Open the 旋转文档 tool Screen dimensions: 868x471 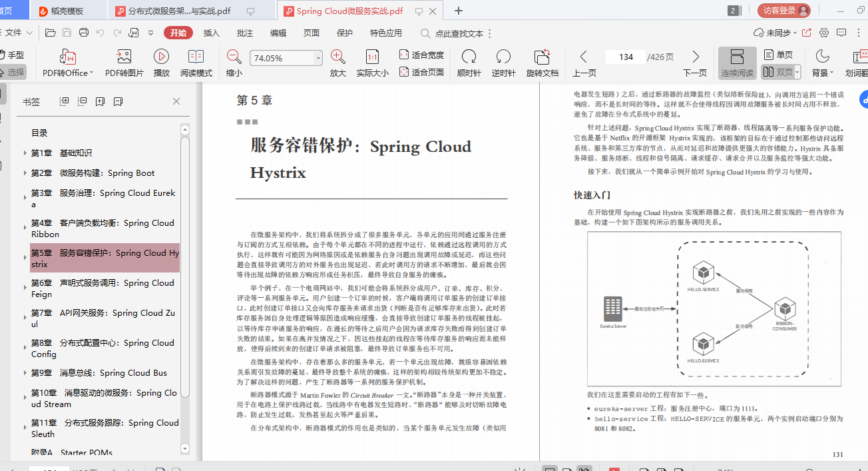pos(542,64)
